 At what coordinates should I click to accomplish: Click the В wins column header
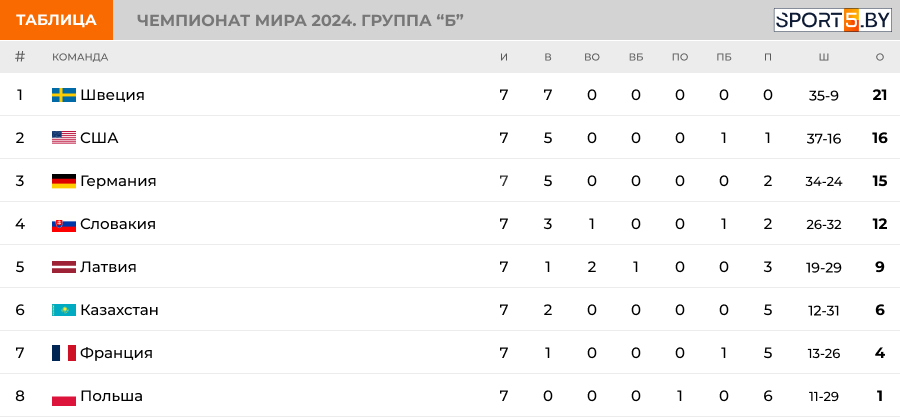tap(548, 57)
